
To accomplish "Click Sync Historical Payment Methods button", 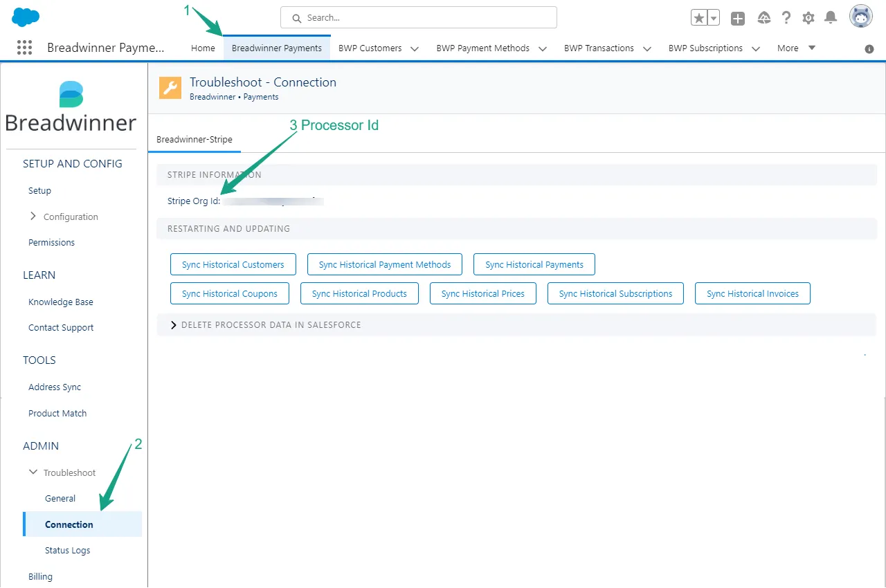I will coord(385,264).
